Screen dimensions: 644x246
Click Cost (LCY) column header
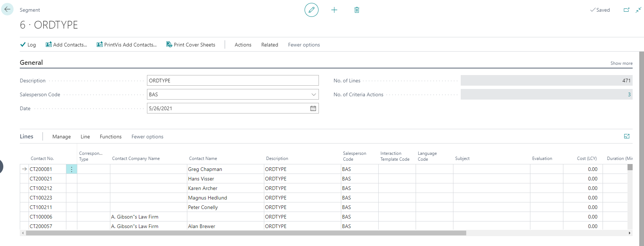coord(587,159)
